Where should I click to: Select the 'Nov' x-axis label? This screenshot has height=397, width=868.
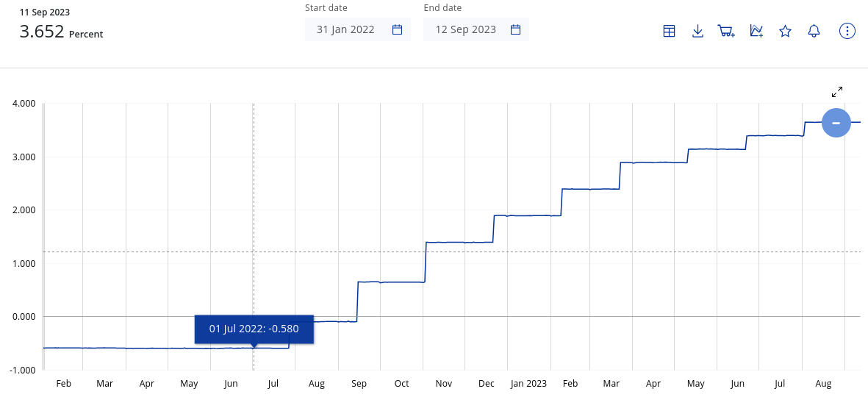(x=444, y=384)
